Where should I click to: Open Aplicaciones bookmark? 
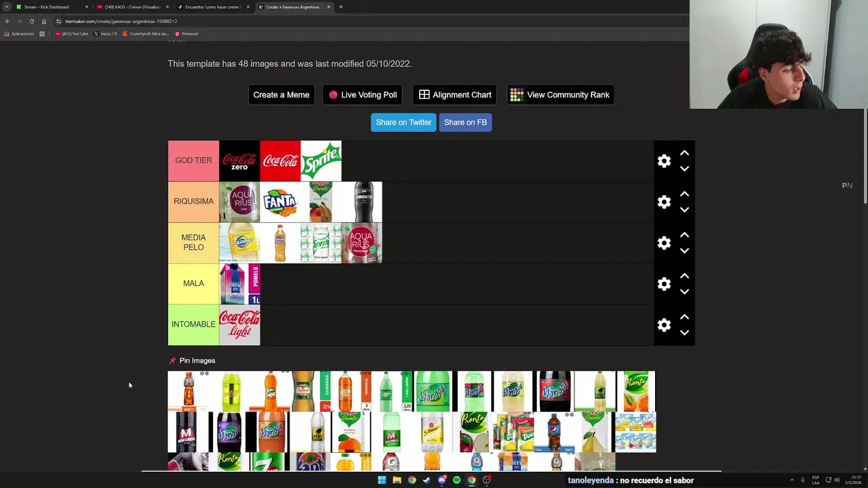(x=19, y=34)
